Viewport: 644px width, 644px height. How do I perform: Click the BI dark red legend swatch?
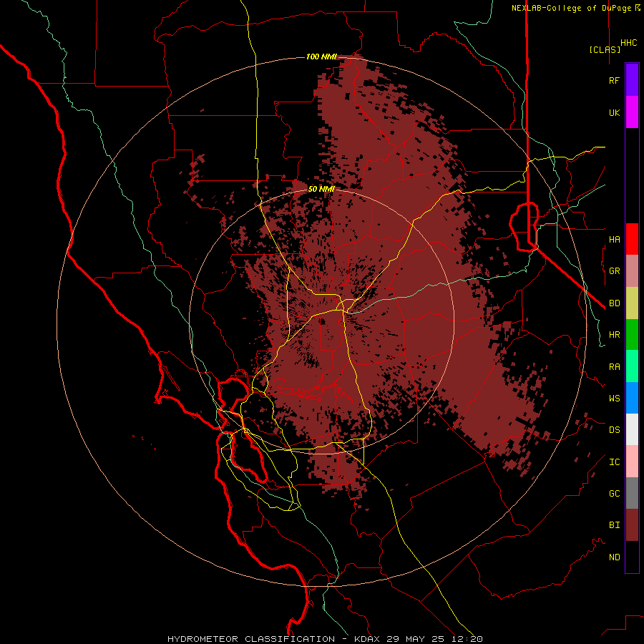[x=632, y=525]
